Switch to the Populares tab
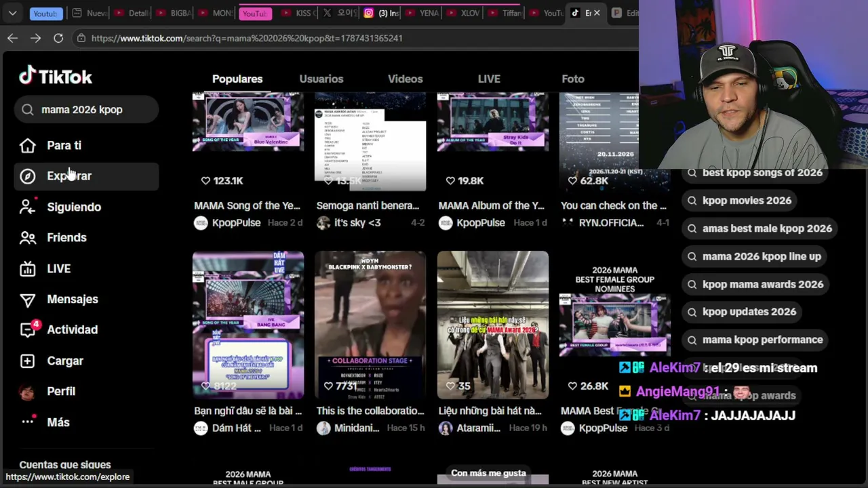The width and height of the screenshot is (868, 488). click(x=237, y=79)
